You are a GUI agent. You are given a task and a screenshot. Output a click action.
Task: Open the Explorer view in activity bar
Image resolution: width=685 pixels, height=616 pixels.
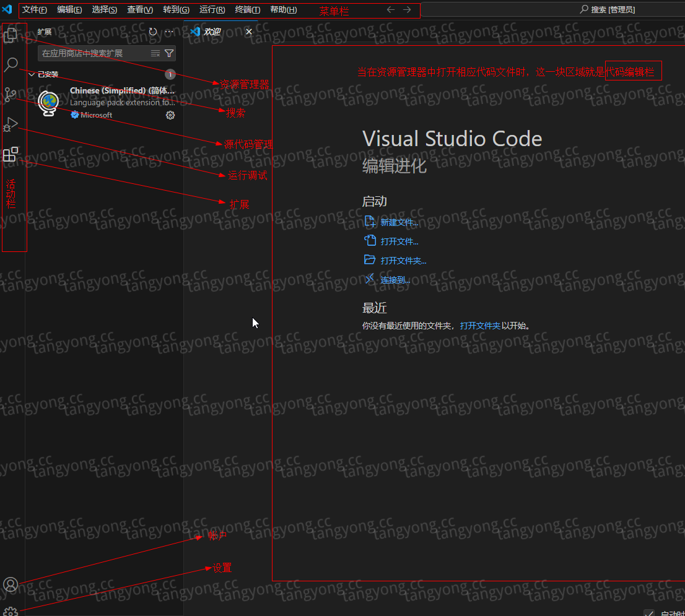pyautogui.click(x=11, y=35)
